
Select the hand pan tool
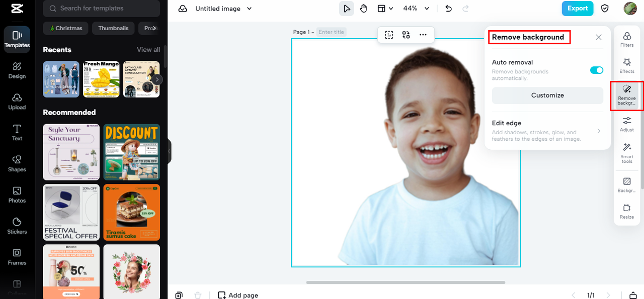point(363,9)
